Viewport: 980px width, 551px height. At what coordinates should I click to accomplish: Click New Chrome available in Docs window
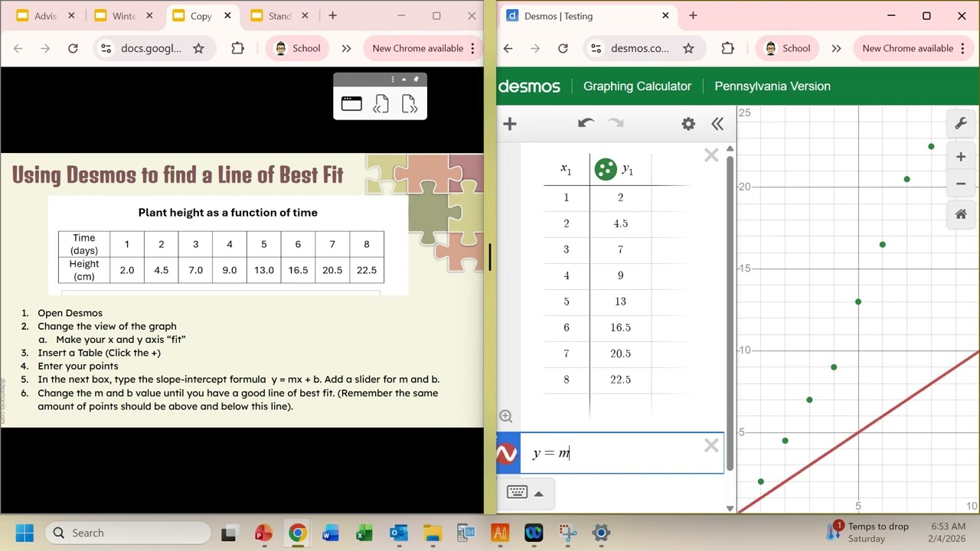(418, 48)
